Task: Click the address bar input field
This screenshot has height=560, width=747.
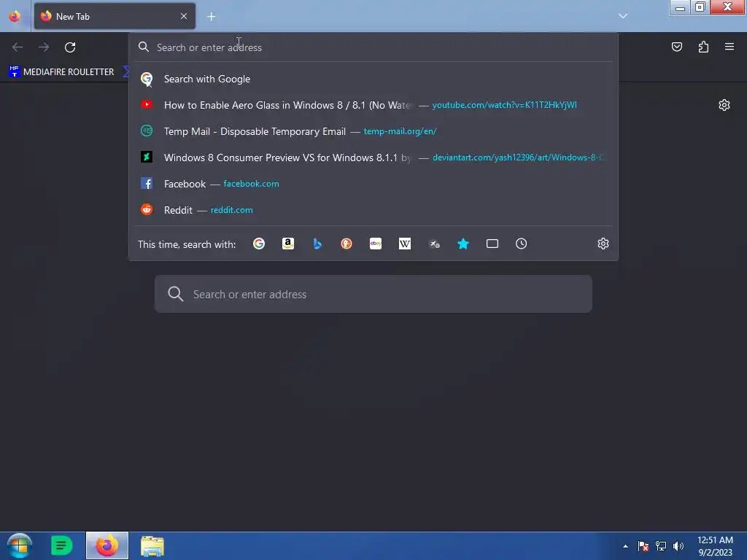Action: (x=373, y=47)
